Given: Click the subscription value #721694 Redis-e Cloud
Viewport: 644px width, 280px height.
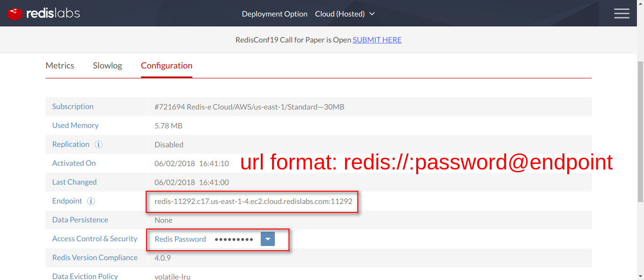Looking at the screenshot, I should tap(249, 107).
